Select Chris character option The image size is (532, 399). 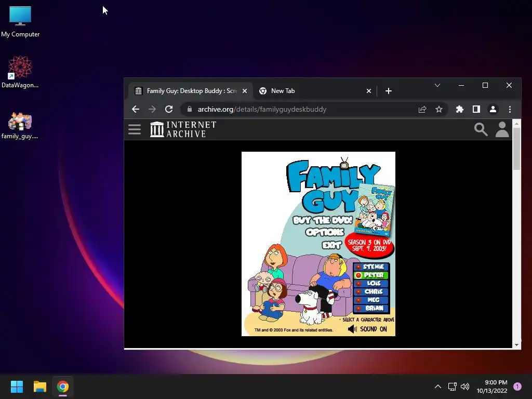pos(371,292)
